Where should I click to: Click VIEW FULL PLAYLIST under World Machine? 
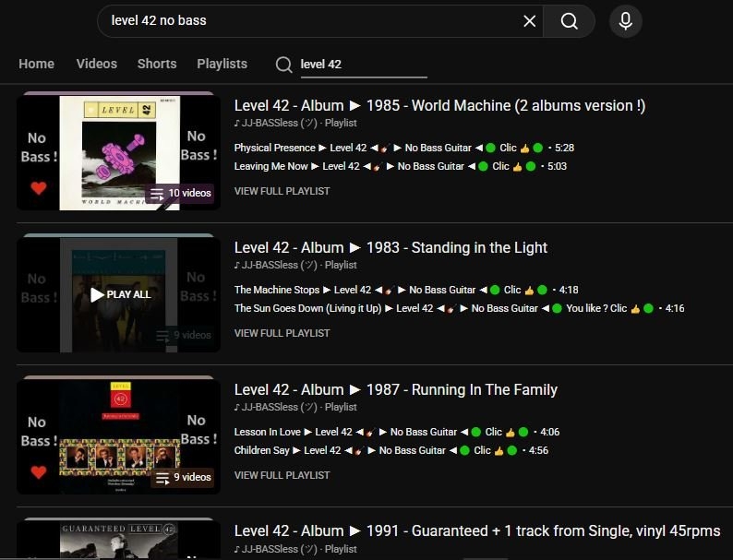click(282, 191)
